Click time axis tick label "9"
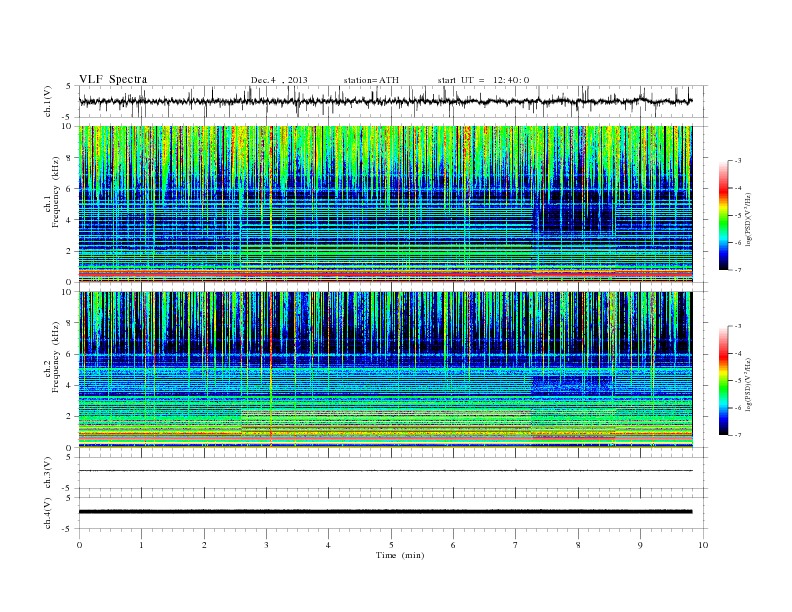The width and height of the screenshot is (792, 612). [x=640, y=545]
